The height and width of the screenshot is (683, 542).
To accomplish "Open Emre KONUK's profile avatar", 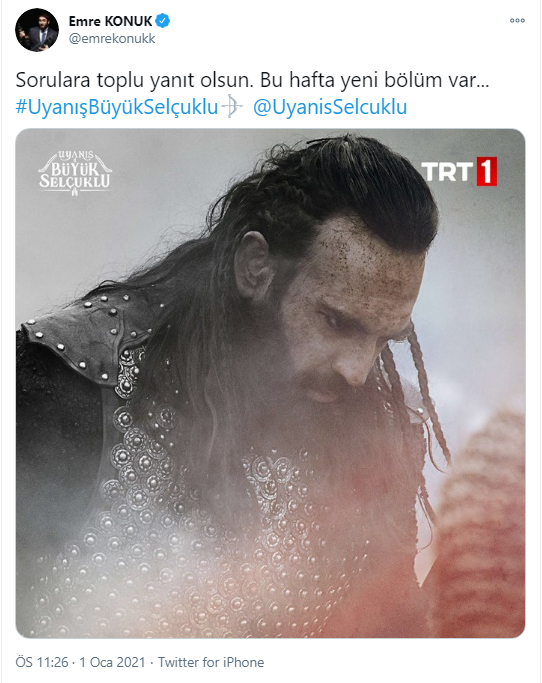I will 37,30.
